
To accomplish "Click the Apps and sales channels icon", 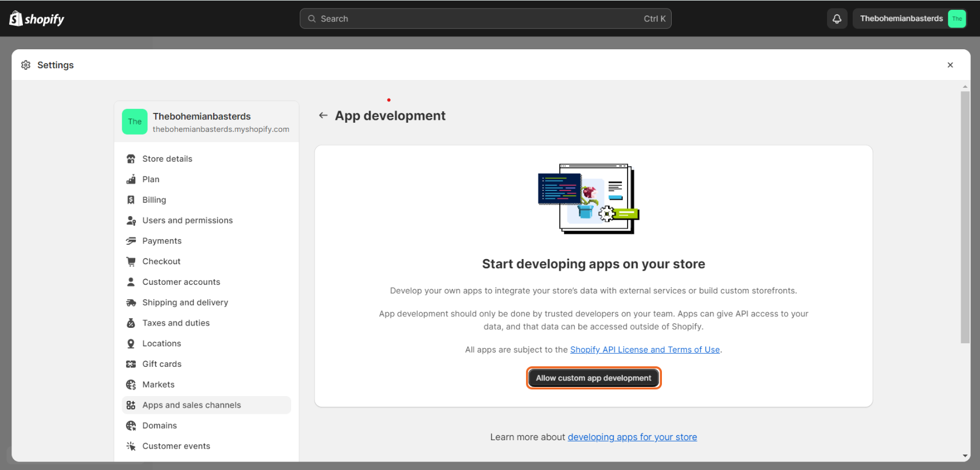I will click(131, 405).
